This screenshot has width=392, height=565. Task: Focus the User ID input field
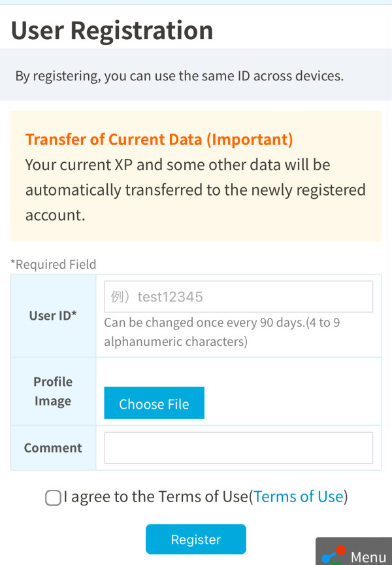238,297
